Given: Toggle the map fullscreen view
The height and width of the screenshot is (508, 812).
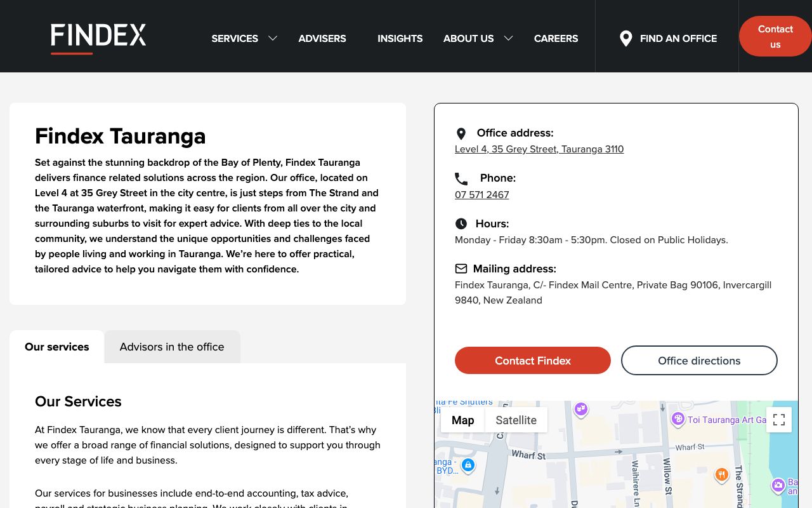Looking at the screenshot, I should tap(779, 420).
